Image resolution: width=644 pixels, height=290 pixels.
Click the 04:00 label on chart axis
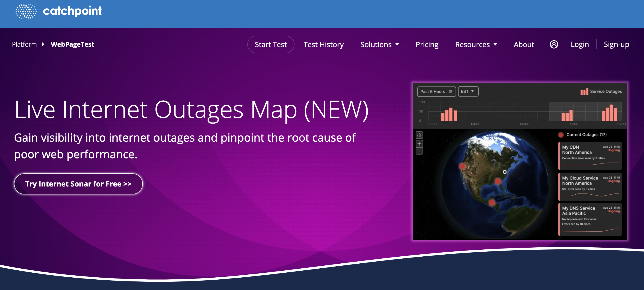(x=475, y=124)
